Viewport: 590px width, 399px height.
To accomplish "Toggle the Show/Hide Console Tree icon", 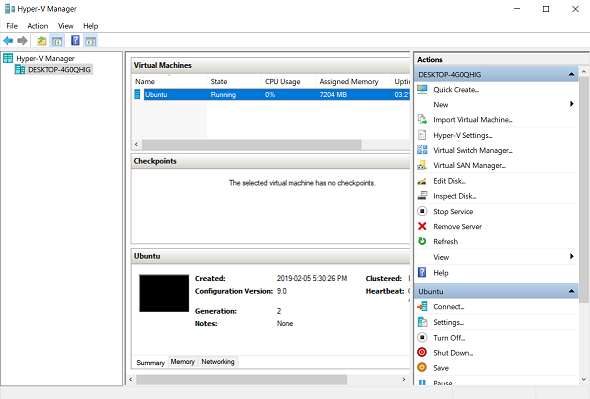I will [57, 41].
